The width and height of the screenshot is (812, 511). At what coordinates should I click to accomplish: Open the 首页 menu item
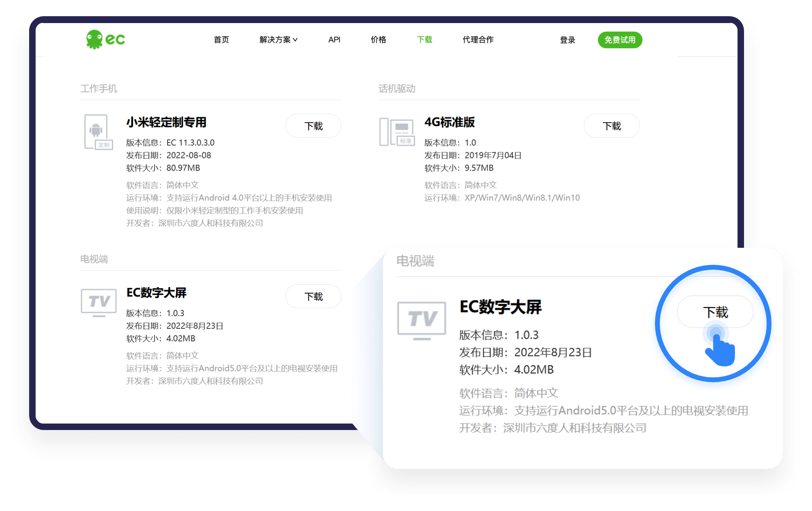click(222, 40)
